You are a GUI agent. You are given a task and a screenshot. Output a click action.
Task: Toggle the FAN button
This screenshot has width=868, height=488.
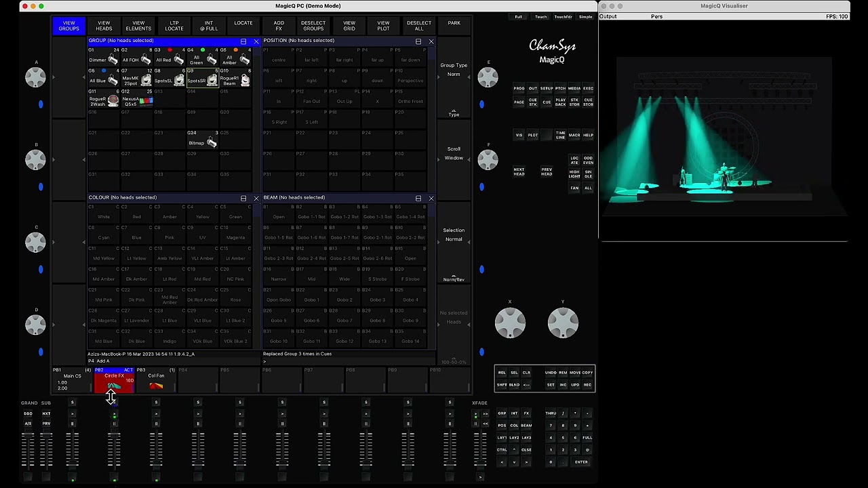click(x=574, y=188)
